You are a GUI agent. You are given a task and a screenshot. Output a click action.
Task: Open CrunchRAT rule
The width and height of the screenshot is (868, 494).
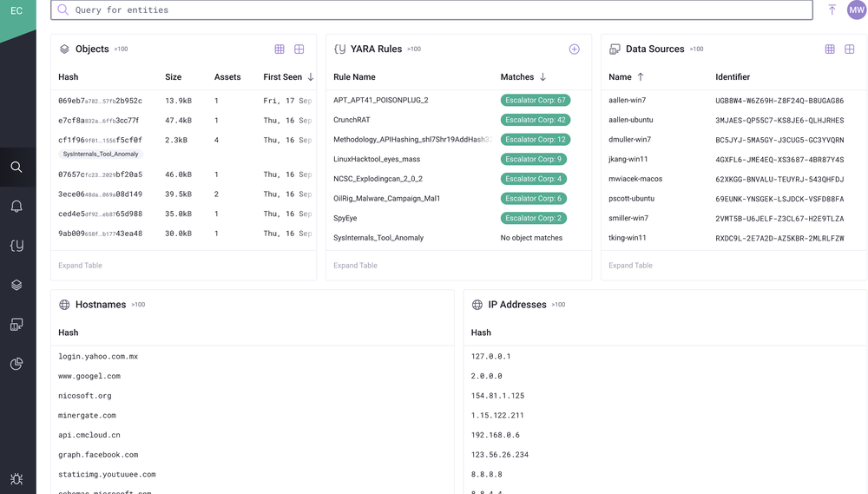coord(352,120)
